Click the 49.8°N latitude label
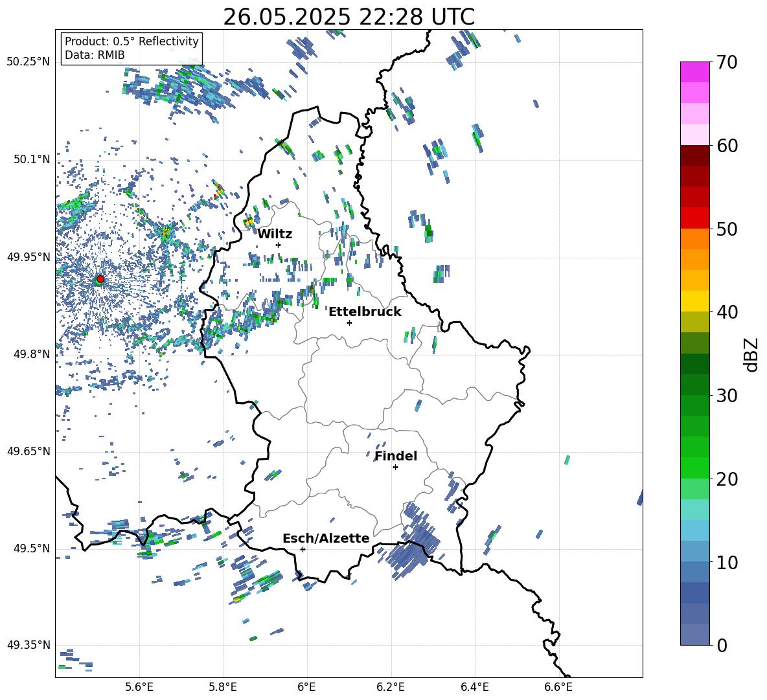Image resolution: width=767 pixels, height=700 pixels. tap(31, 354)
